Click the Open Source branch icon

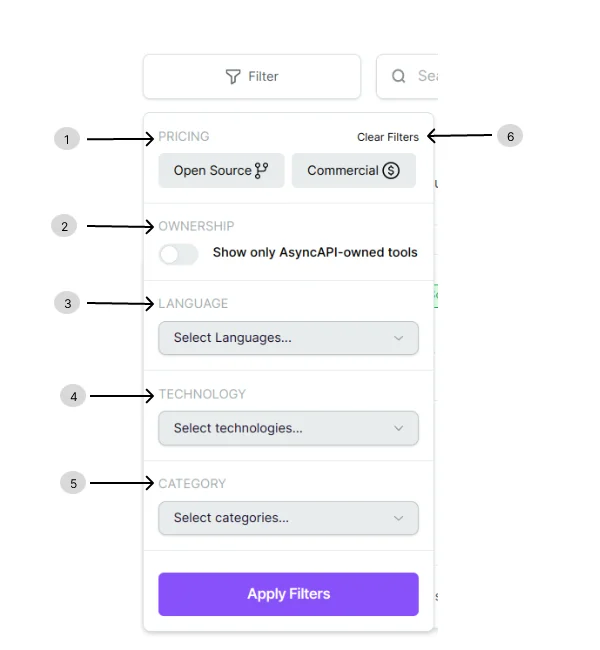262,171
